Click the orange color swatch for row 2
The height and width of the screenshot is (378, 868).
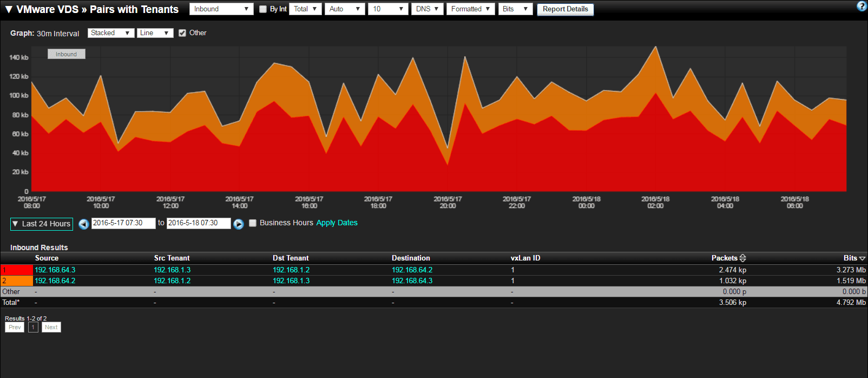click(x=17, y=281)
